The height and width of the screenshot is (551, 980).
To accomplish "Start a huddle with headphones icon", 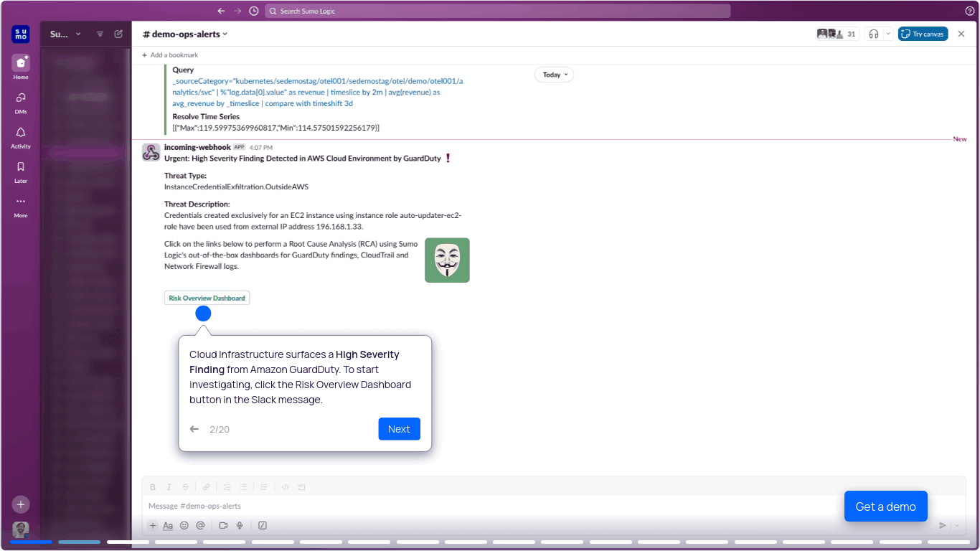I will (x=873, y=34).
